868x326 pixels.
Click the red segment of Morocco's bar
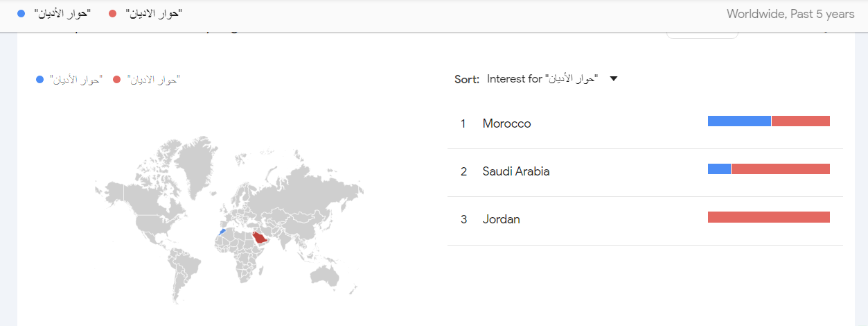[x=801, y=121]
